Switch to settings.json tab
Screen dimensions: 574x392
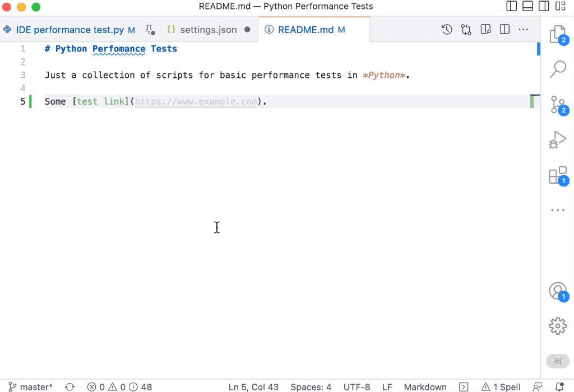click(208, 30)
